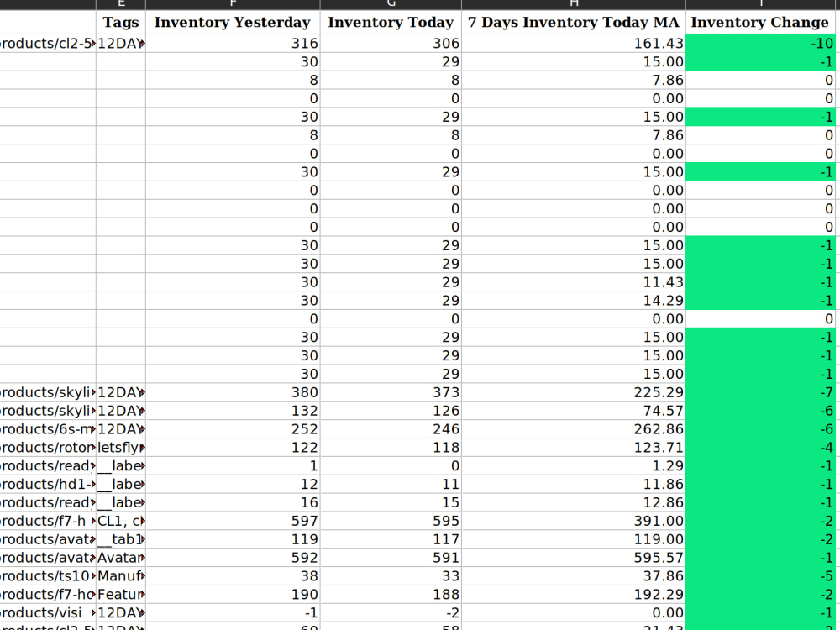This screenshot has width=840, height=630.
Task: Select the Tags header cell
Action: [120, 22]
